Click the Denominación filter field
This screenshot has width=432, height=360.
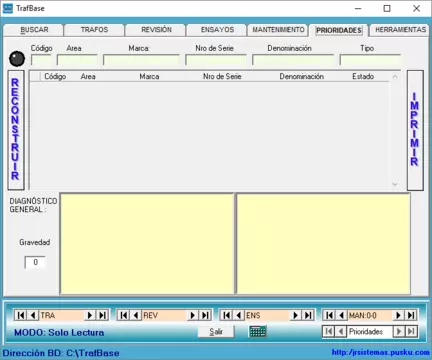click(293, 60)
